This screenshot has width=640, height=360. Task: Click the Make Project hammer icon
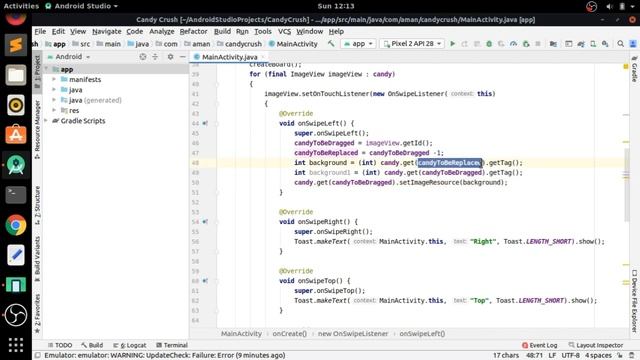(331, 44)
